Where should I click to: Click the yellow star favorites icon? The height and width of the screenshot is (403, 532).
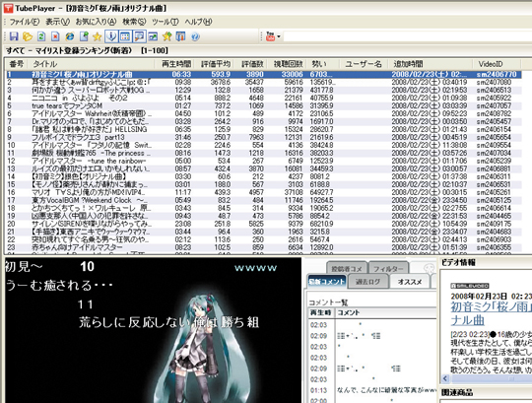point(97,36)
